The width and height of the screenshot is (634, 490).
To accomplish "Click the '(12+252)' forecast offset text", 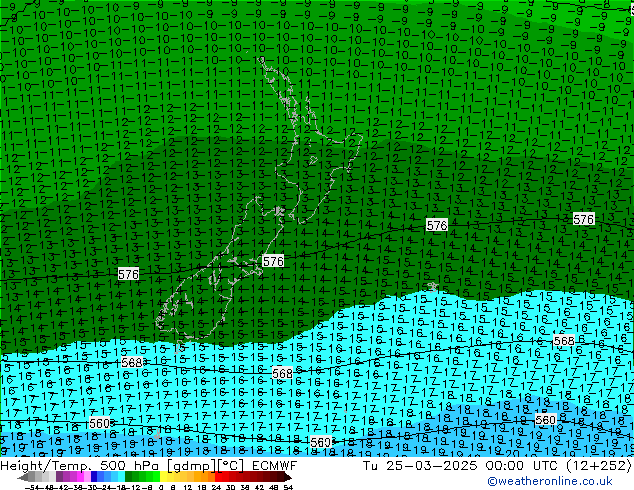I will tap(598, 466).
